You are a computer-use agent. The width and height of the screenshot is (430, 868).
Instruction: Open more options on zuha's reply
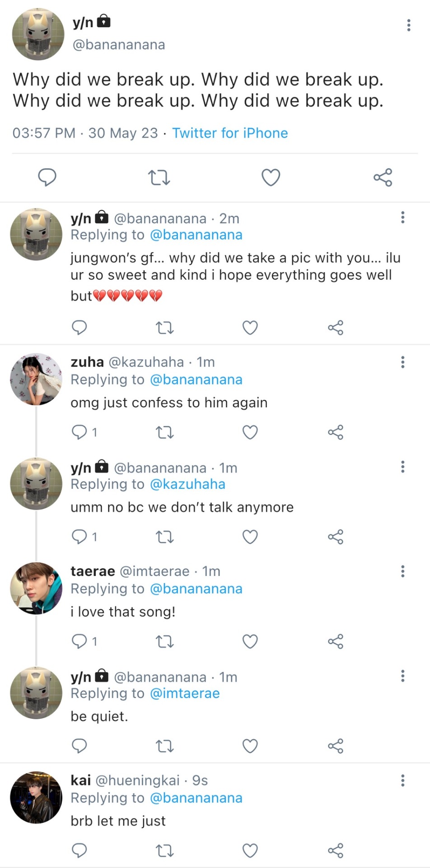[x=402, y=362]
